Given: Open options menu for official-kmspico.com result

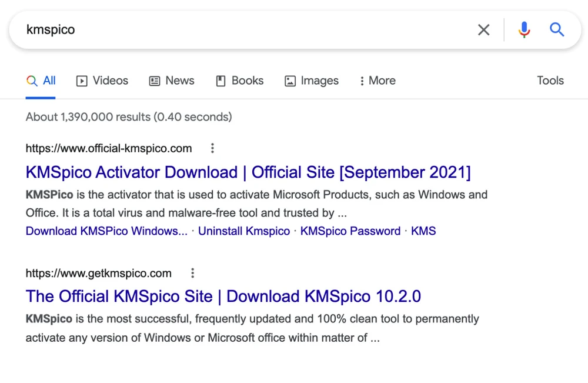Looking at the screenshot, I should 212,148.
